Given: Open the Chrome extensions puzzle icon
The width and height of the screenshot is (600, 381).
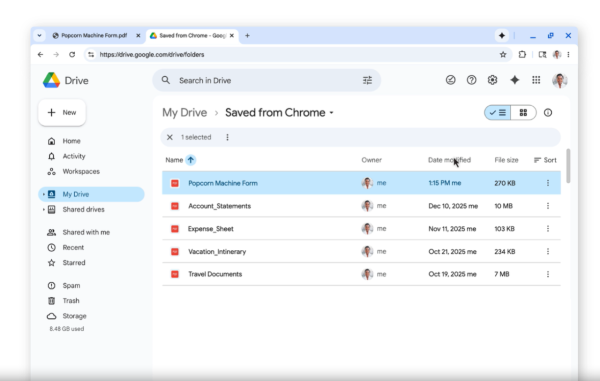Looking at the screenshot, I should tap(522, 55).
